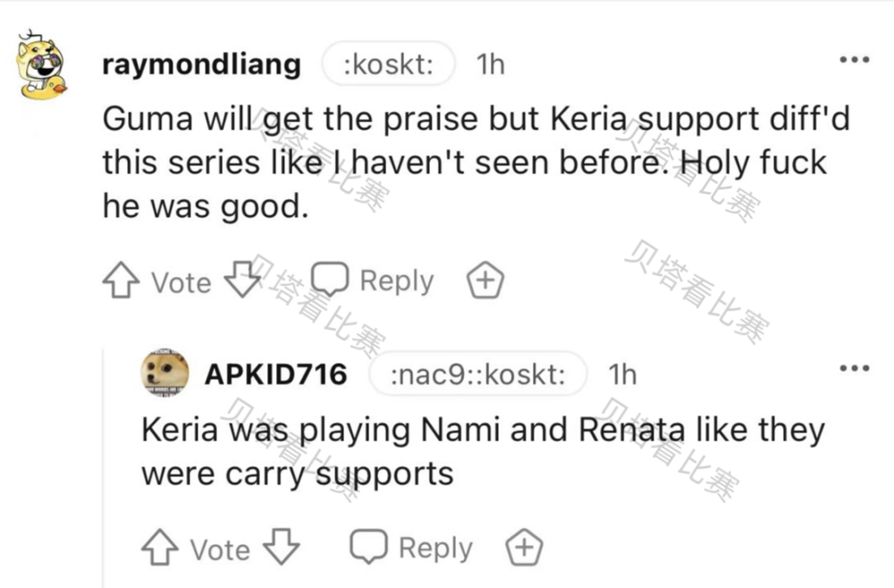Viewport: 894px width, 588px height.
Task: Downvote APKID716's reply
Action: point(282,547)
